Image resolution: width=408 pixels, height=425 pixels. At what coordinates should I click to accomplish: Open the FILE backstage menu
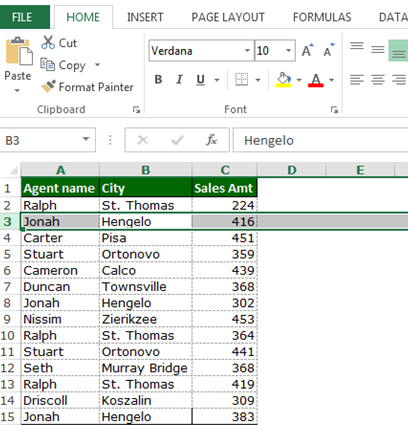pos(22,17)
